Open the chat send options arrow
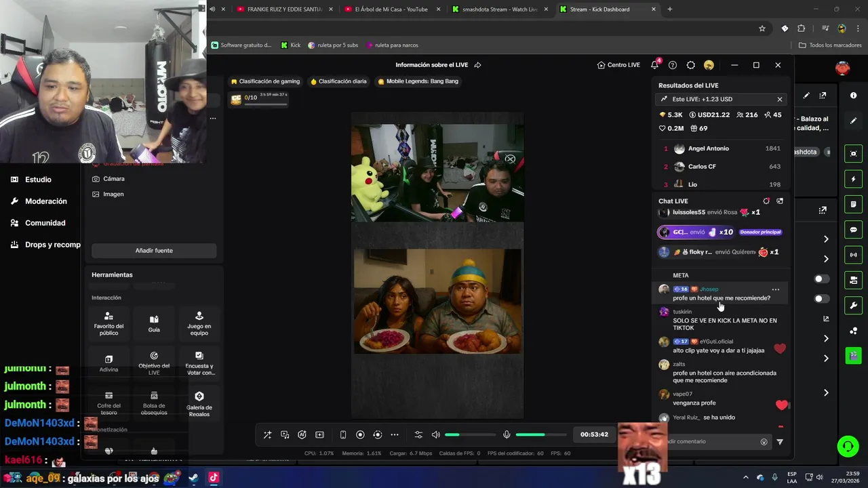 [780, 442]
